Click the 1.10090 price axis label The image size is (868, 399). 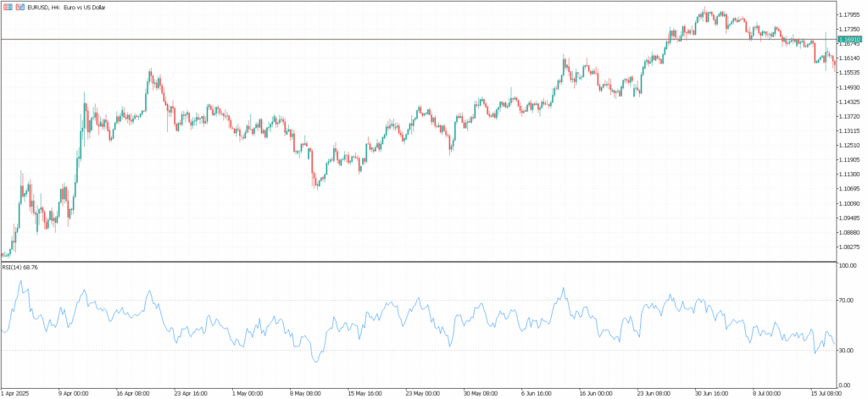pyautogui.click(x=849, y=203)
